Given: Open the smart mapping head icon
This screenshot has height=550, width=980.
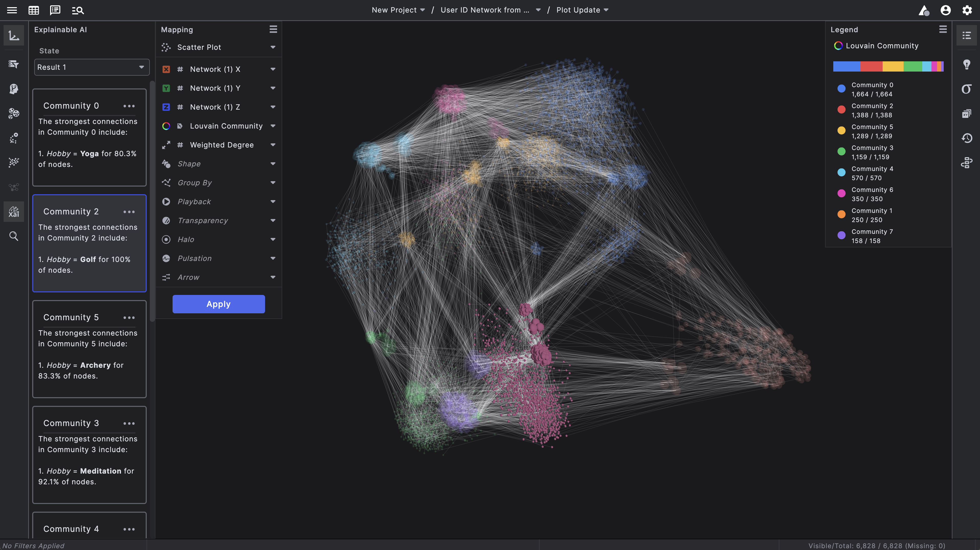Looking at the screenshot, I should point(14,89).
